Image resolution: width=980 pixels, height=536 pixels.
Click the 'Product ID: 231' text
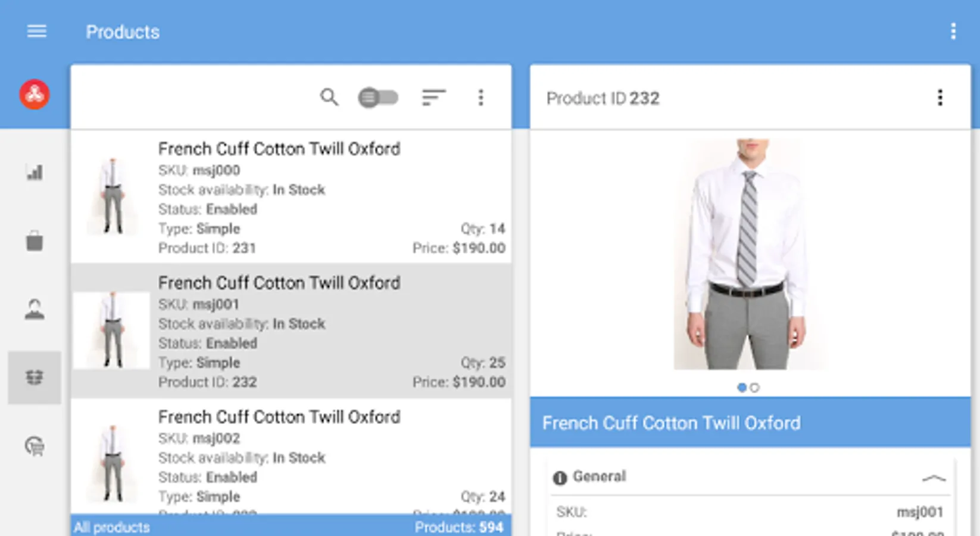pos(207,248)
